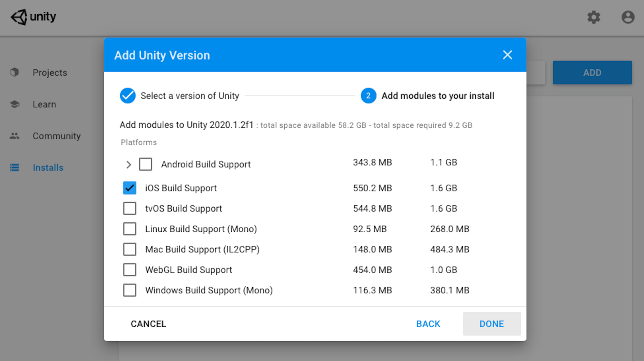The height and width of the screenshot is (361, 644).
Task: Click the 'Platforms' heading
Action: click(x=139, y=142)
